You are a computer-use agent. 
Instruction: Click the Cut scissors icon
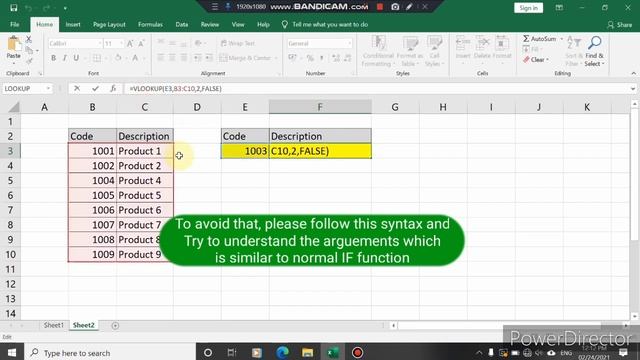click(29, 39)
